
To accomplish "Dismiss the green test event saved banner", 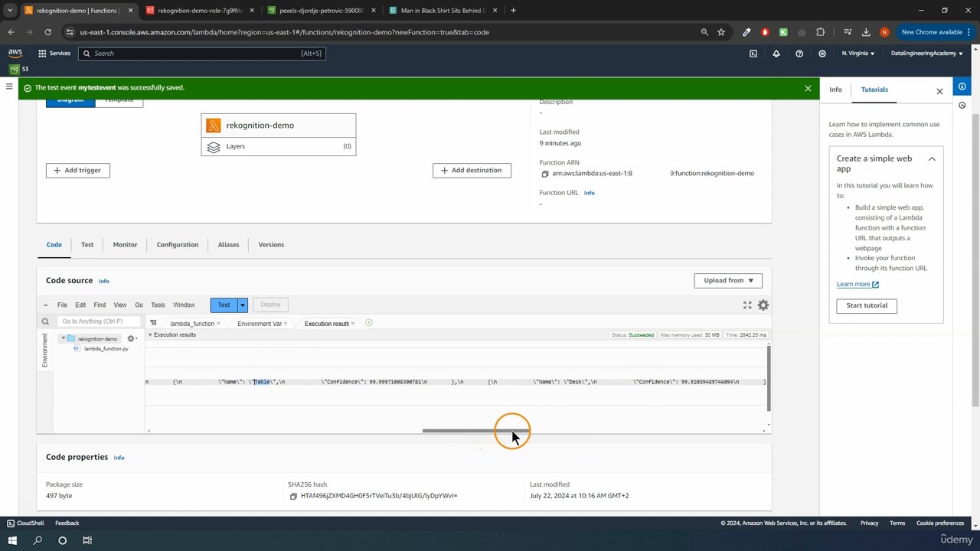I will click(x=808, y=88).
